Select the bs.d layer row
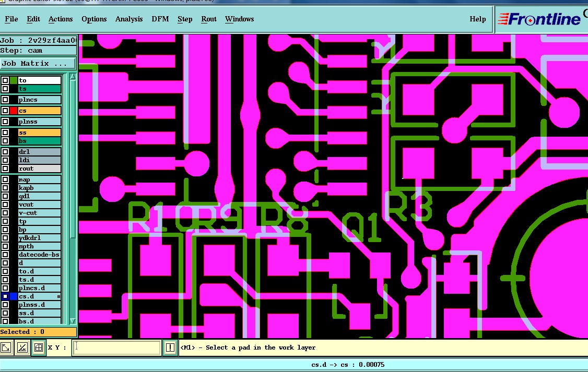588x372 pixels. (x=39, y=321)
